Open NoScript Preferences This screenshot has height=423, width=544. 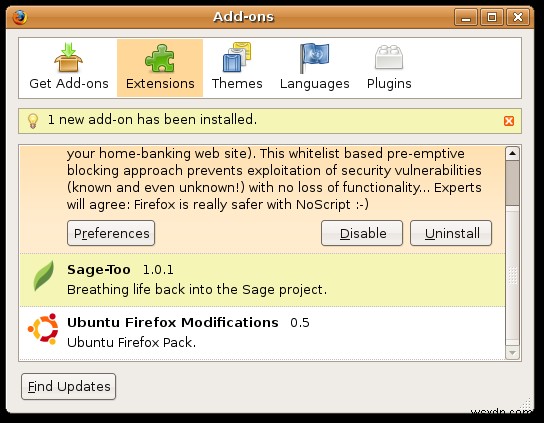click(x=111, y=233)
